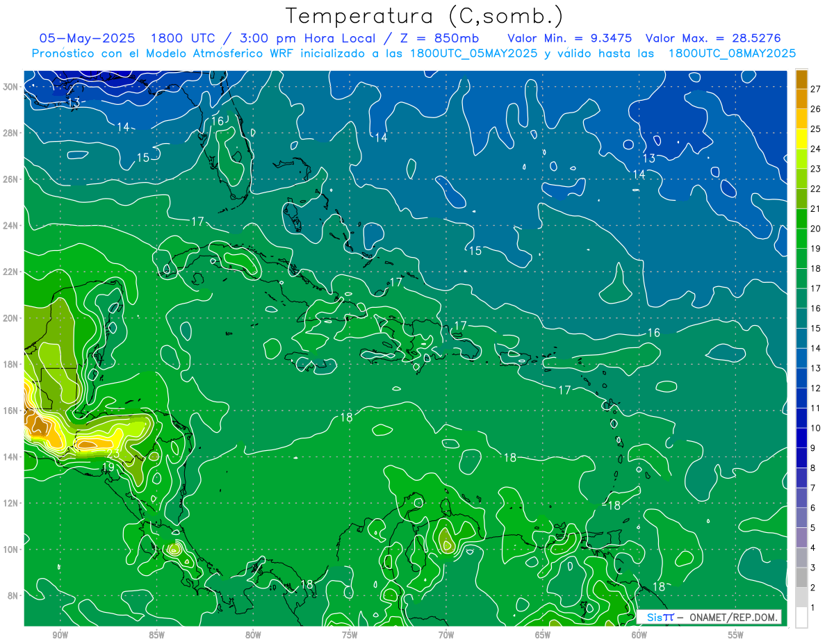The height and width of the screenshot is (644, 834).
Task: Select the 70W longitude axis label
Action: coord(446,635)
